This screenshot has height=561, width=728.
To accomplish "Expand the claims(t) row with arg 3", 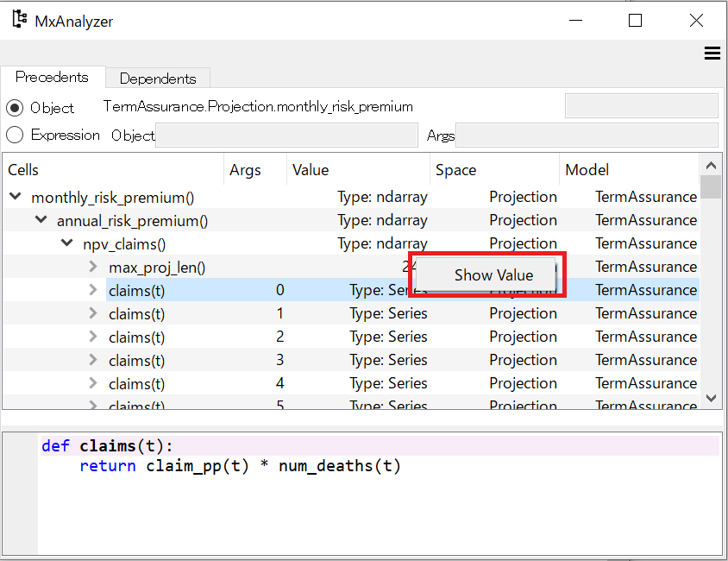I will click(93, 360).
